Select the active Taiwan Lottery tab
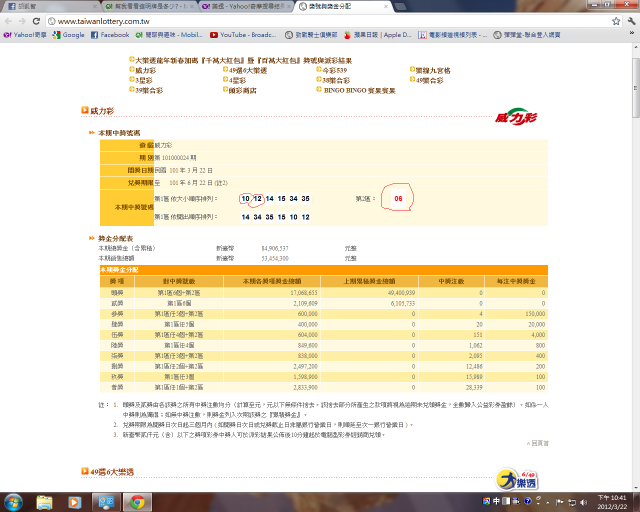This screenshot has height=512, width=640. [x=342, y=7]
